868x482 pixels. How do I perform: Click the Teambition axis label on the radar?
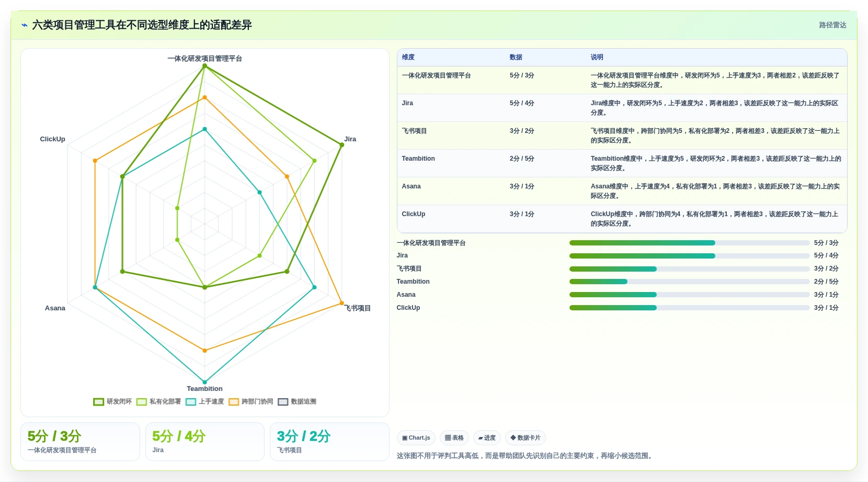pos(204,389)
